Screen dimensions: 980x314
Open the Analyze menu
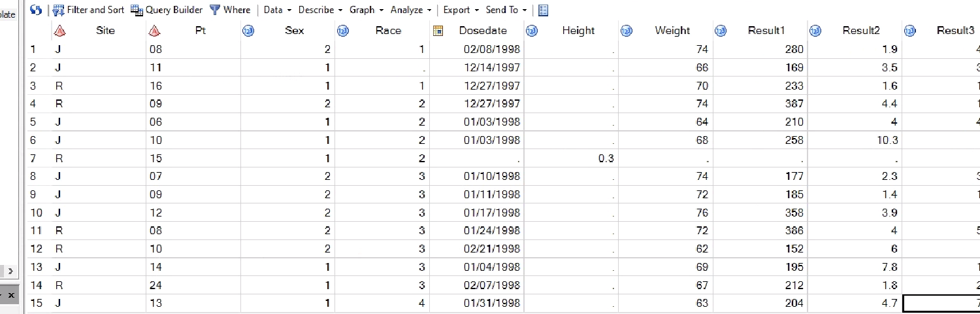pos(410,10)
